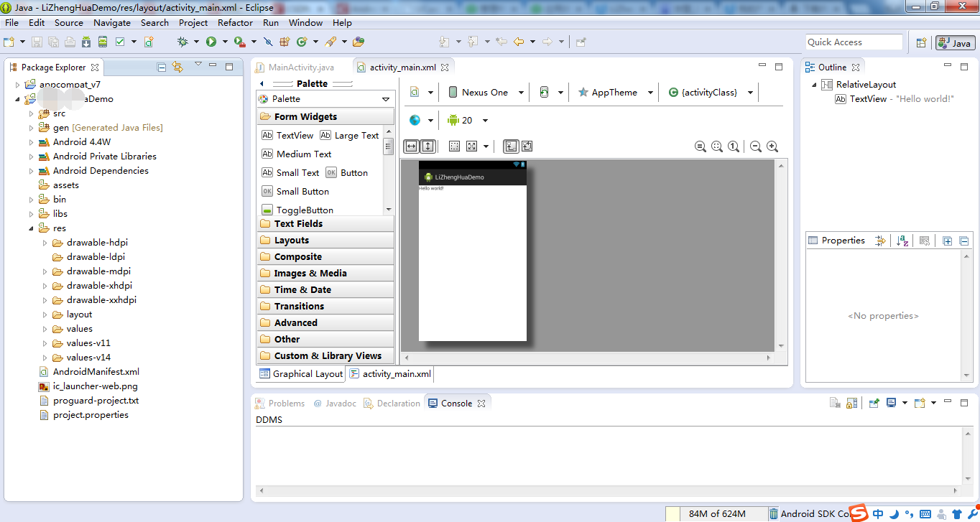Select AndroidManifest.xml in Package Explorer
This screenshot has width=980, height=522.
tap(89, 372)
